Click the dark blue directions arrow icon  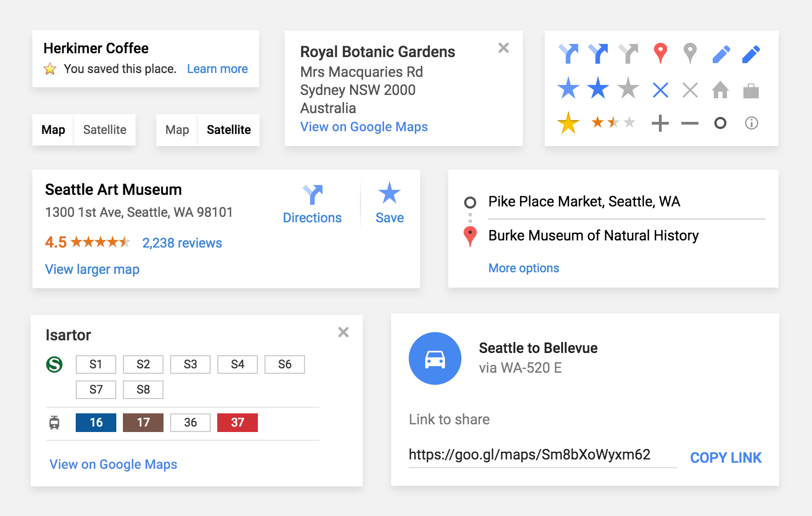(x=598, y=54)
